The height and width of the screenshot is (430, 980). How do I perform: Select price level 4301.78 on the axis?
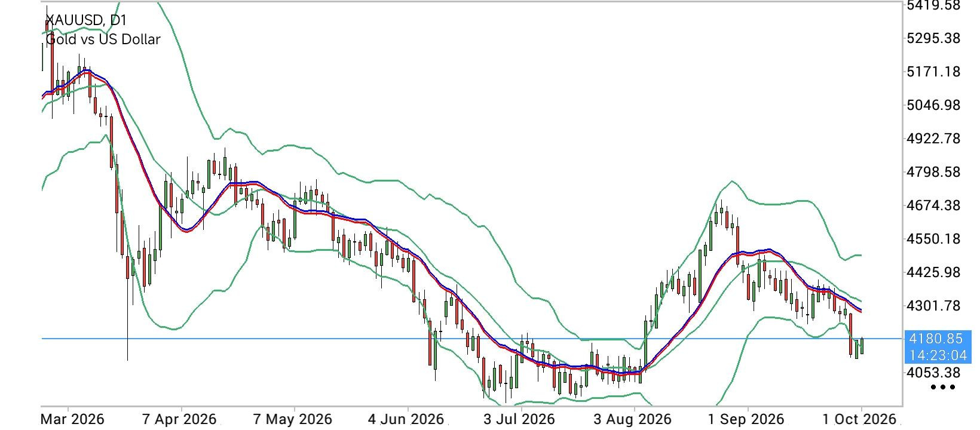(933, 306)
